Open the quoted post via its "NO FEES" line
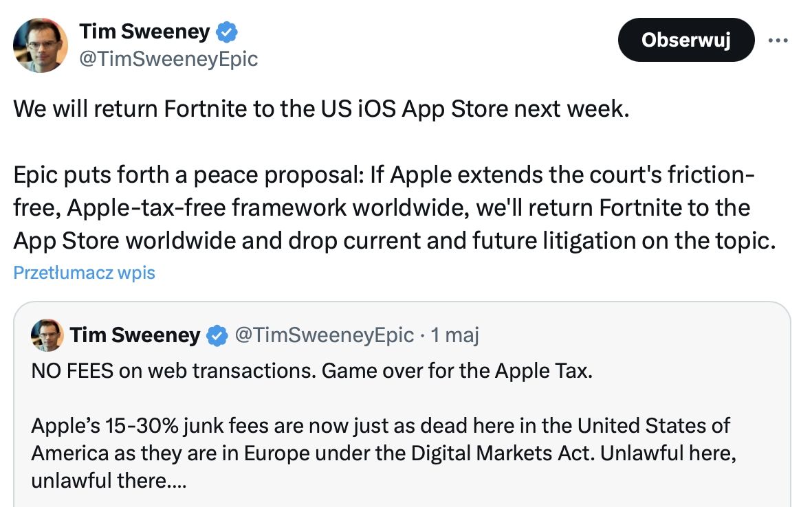 [x=311, y=372]
